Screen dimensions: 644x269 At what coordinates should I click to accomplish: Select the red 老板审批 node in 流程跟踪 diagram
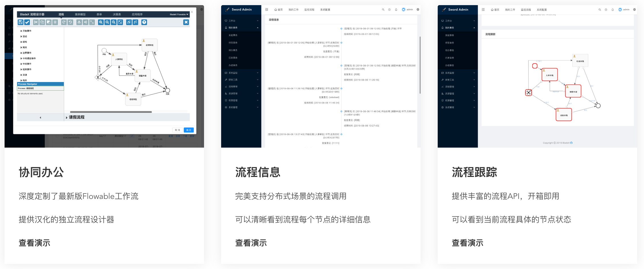564,115
